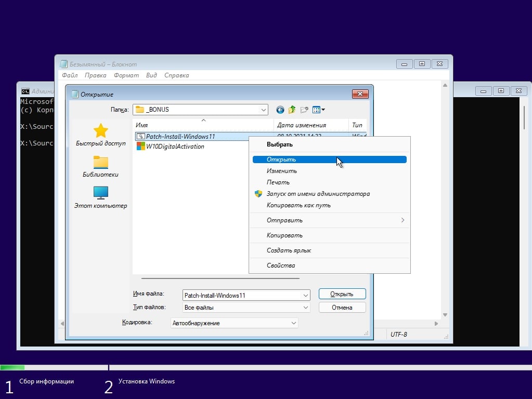
Task: Click Notepad horizontal scrollbar right arrow
Action: pos(436,324)
